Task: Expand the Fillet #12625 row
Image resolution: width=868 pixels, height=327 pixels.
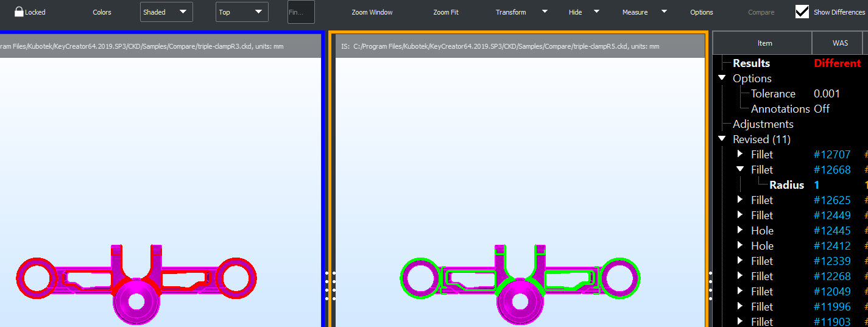Action: 740,200
